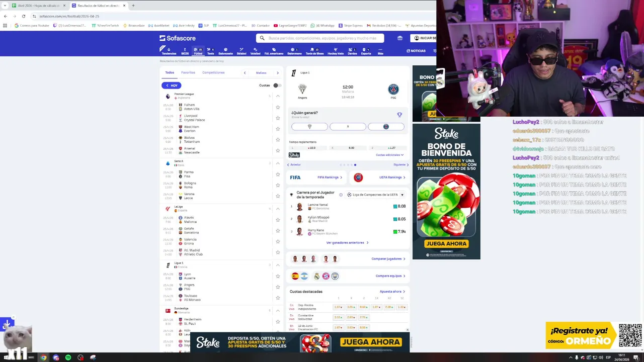Click the Siguiente featured match link
This screenshot has height=362, width=644.
tap(401, 165)
